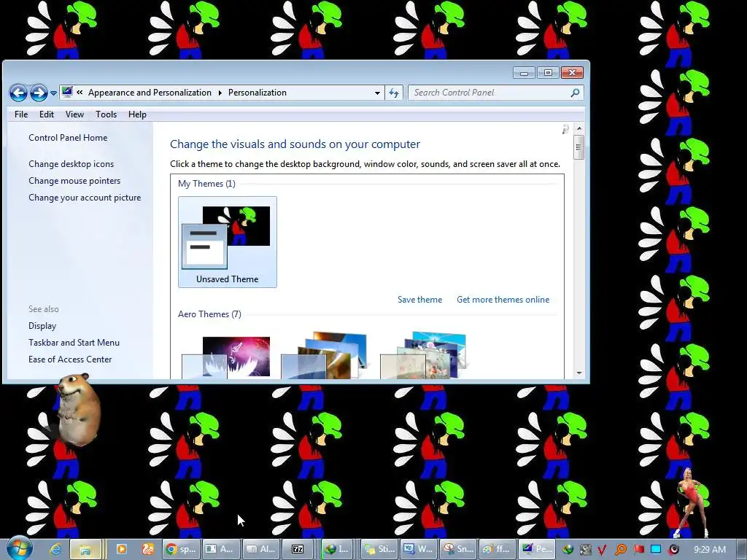Select the second Aero theme with landscape photos
The image size is (747, 560).
point(325,355)
